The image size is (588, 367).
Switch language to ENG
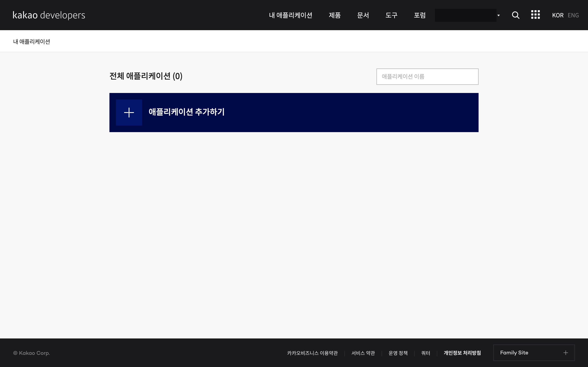pyautogui.click(x=573, y=15)
